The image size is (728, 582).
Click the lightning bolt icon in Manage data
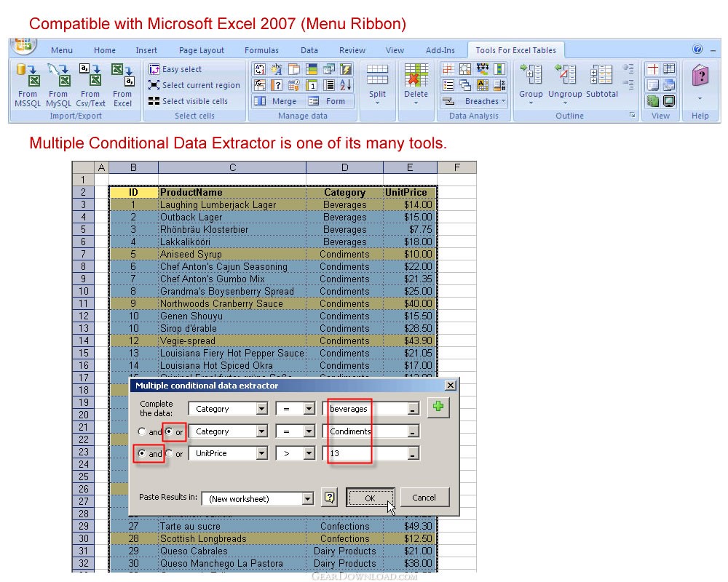coord(345,69)
